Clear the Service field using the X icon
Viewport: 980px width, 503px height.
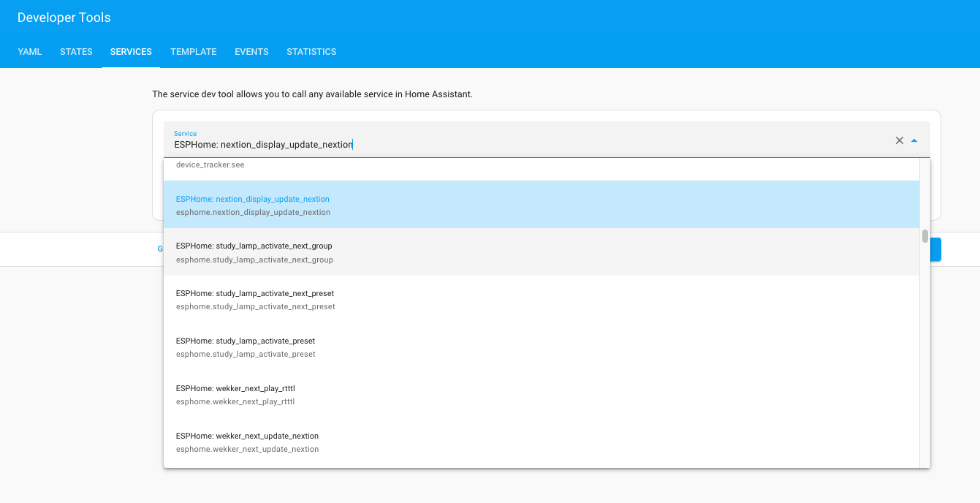click(x=900, y=140)
